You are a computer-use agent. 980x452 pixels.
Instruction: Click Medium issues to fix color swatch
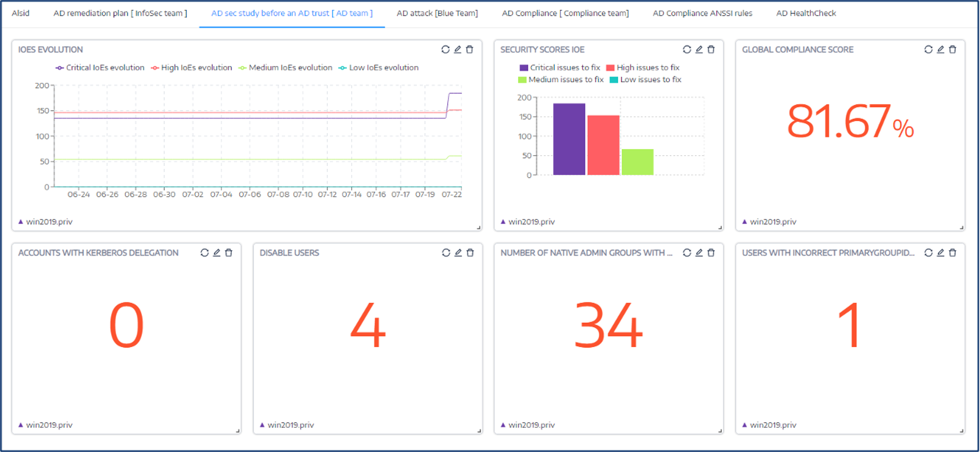(522, 80)
